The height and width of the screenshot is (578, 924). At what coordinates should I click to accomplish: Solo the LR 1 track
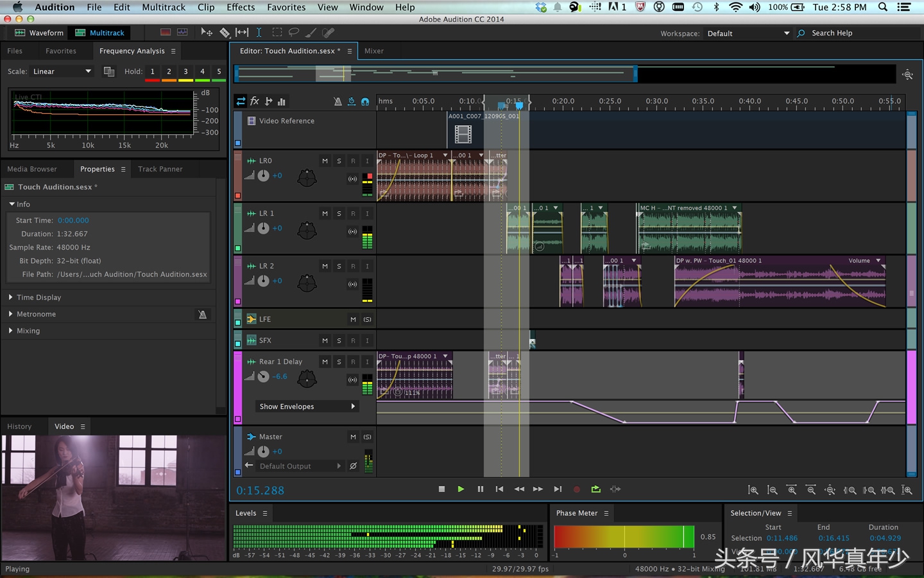[339, 214]
